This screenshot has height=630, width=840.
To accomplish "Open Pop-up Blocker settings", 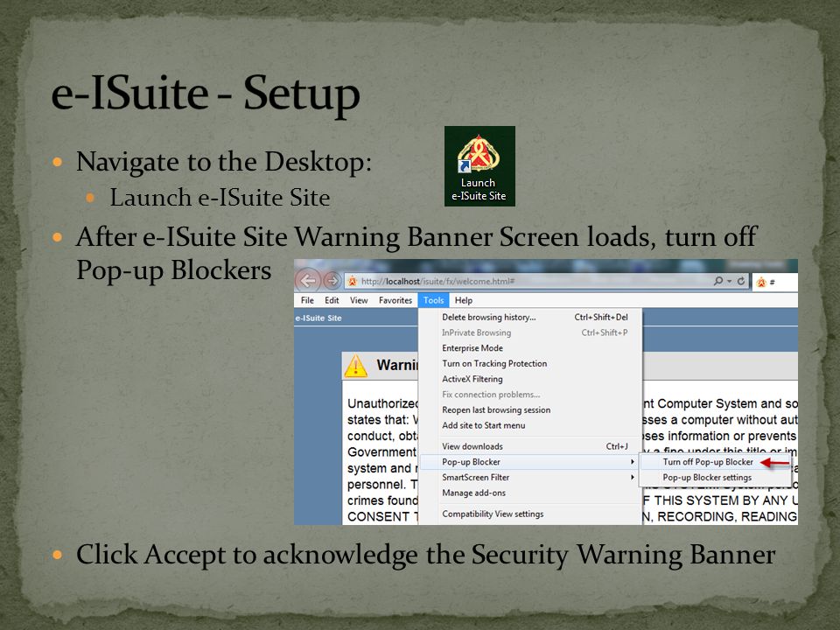I will 715,478.
